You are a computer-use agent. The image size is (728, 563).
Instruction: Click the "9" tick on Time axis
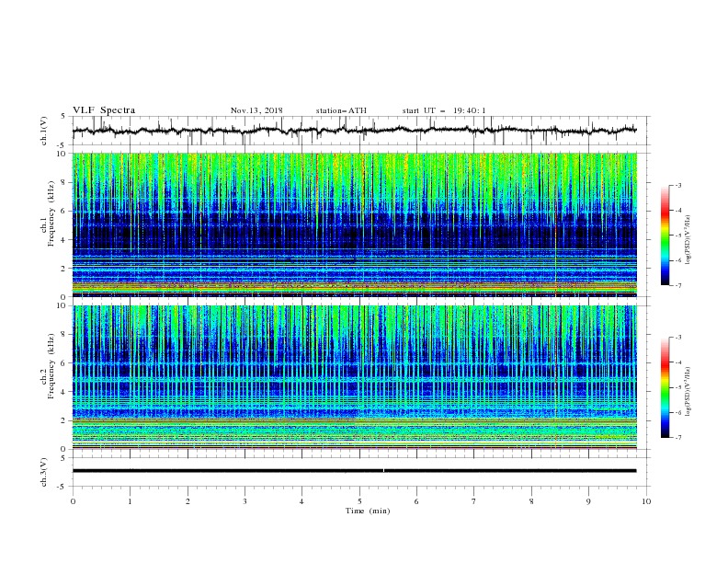pyautogui.click(x=588, y=501)
